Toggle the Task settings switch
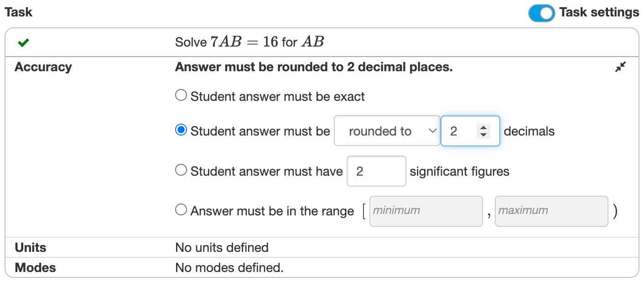The height and width of the screenshot is (282, 644). click(541, 13)
